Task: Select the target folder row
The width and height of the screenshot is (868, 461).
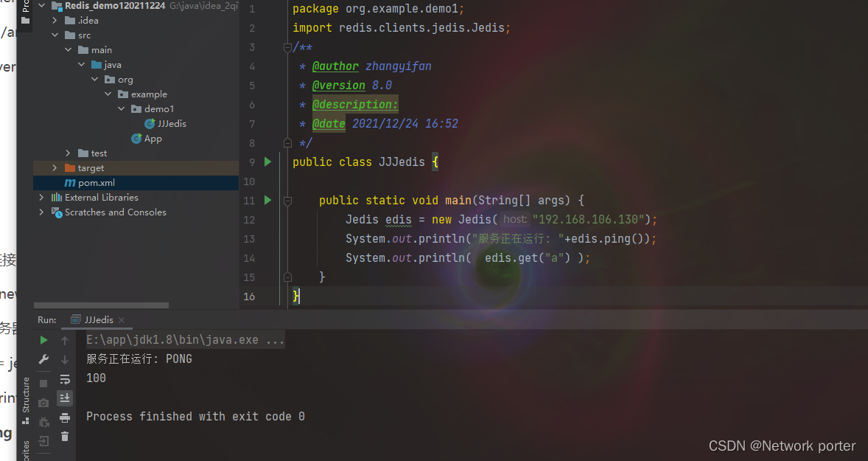Action: [136, 168]
